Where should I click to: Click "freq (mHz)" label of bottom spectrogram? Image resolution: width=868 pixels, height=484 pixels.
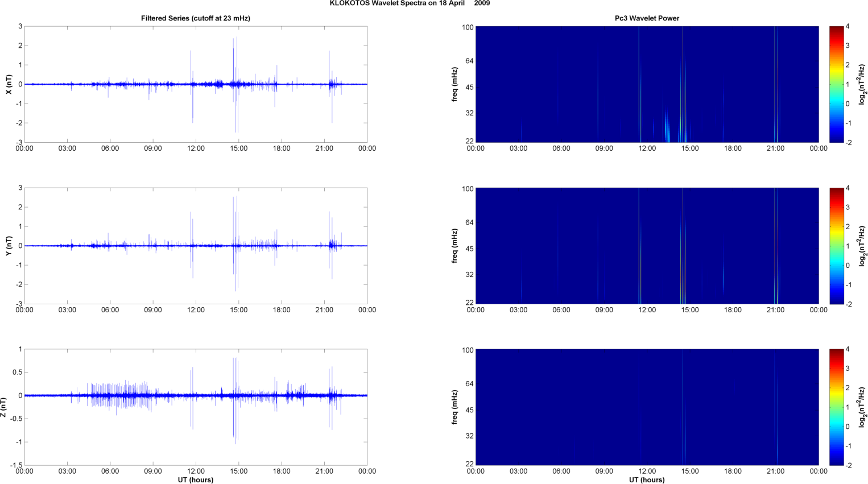[x=455, y=407]
